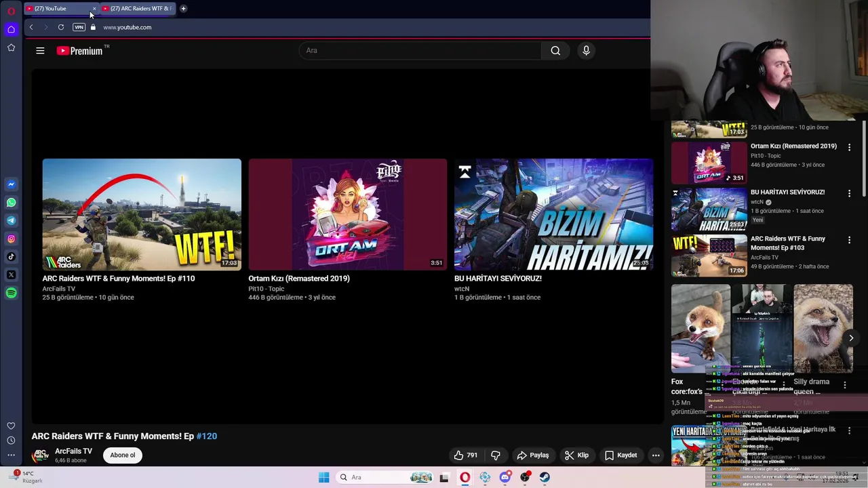Click the 'Abone ol' subscribe button
The image size is (868, 488).
tap(123, 455)
